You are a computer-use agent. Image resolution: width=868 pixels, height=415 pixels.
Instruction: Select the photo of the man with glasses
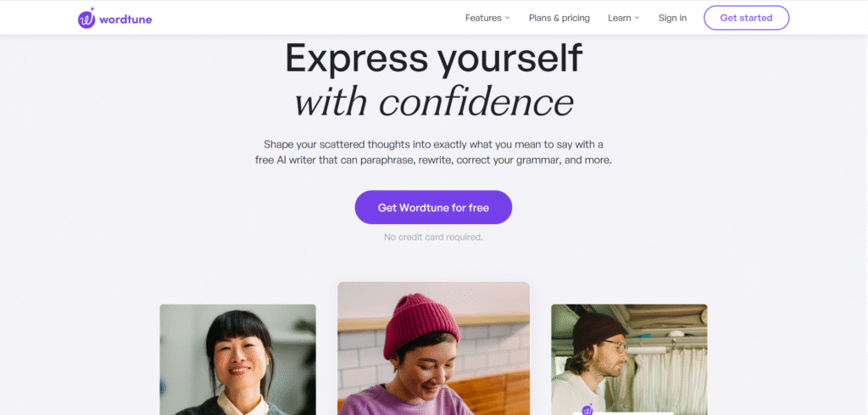pos(629,359)
